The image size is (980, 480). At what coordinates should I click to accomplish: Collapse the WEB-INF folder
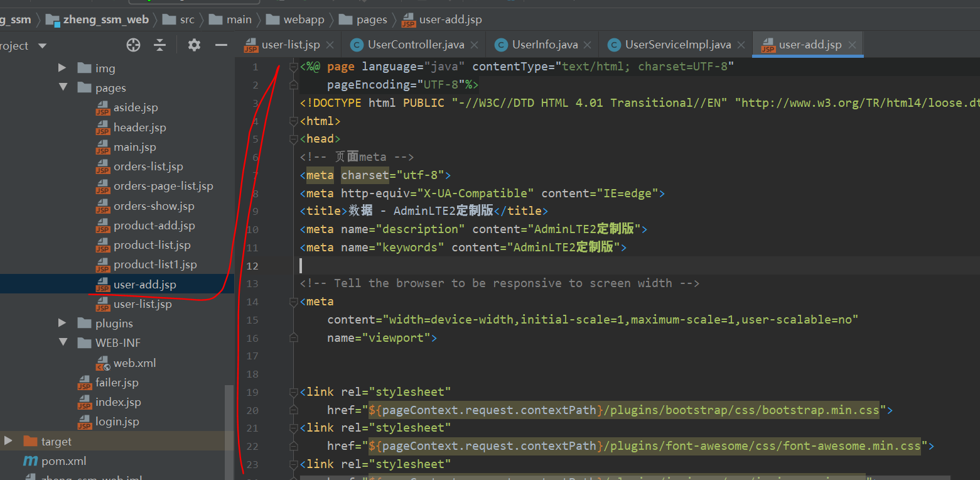coord(63,342)
